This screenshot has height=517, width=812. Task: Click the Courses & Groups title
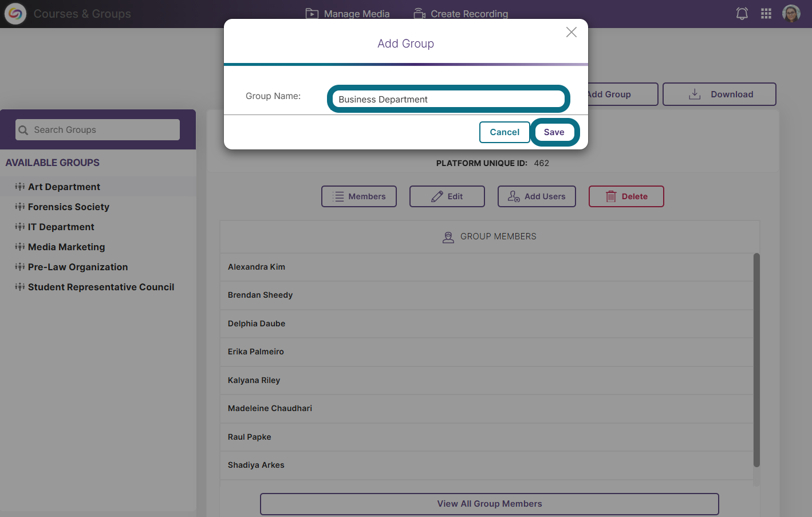(82, 14)
